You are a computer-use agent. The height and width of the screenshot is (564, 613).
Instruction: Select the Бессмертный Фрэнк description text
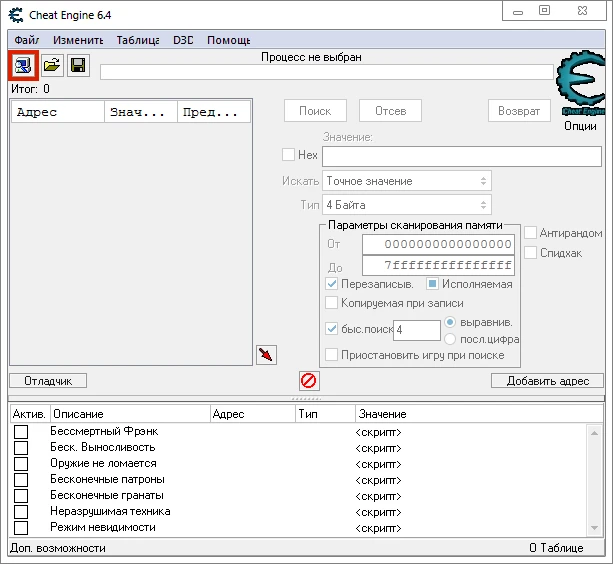104,431
